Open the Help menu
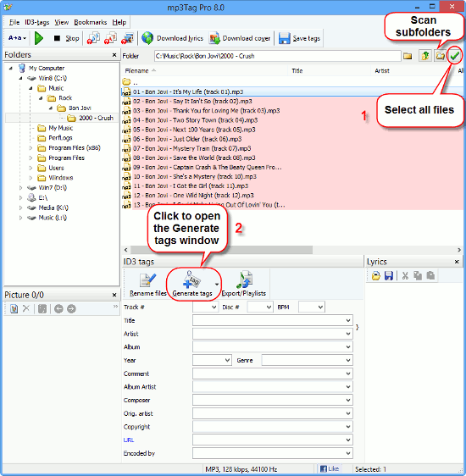The width and height of the screenshot is (466, 476). click(119, 22)
